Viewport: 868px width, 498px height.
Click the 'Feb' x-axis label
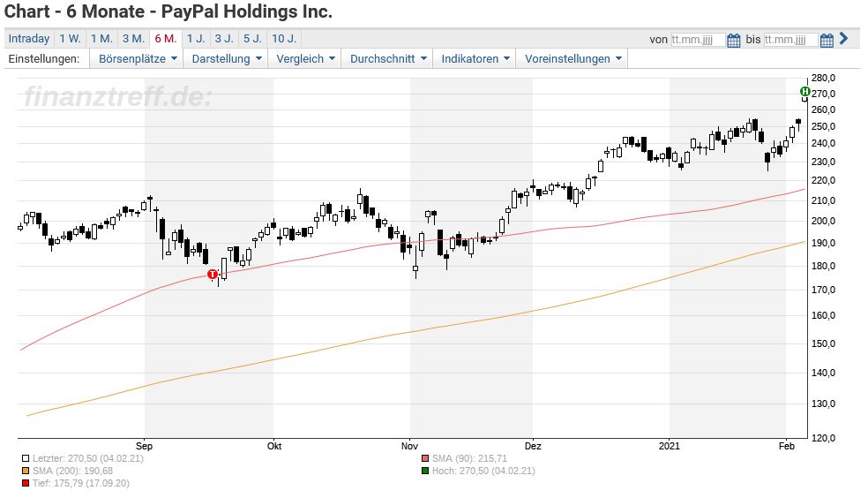coord(787,446)
